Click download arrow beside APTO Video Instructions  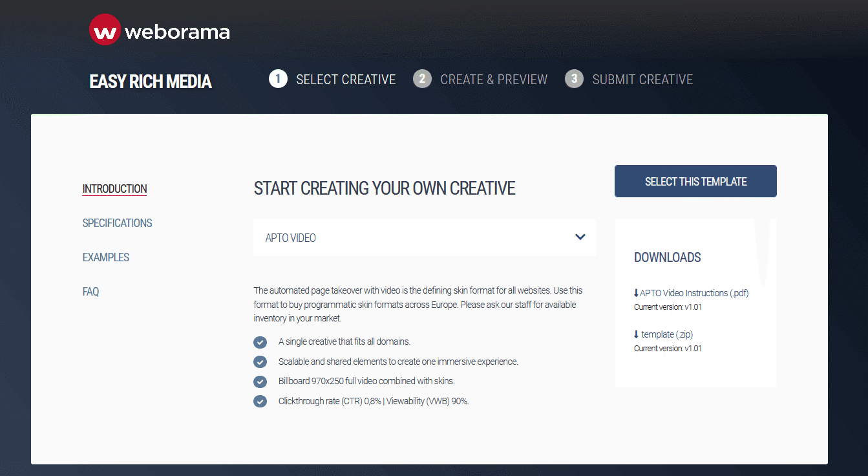pyautogui.click(x=636, y=293)
